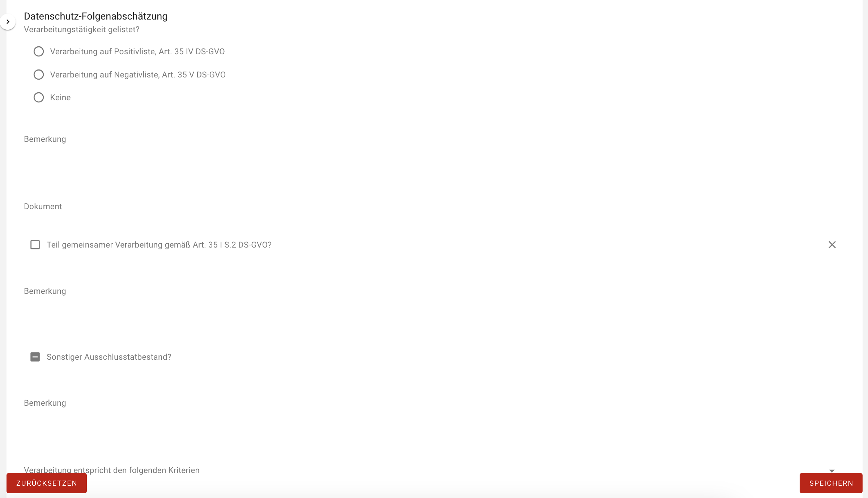The height and width of the screenshot is (498, 868).
Task: Click the Verarbeitung entspricht den folgenden Kriterien field
Action: click(431, 470)
